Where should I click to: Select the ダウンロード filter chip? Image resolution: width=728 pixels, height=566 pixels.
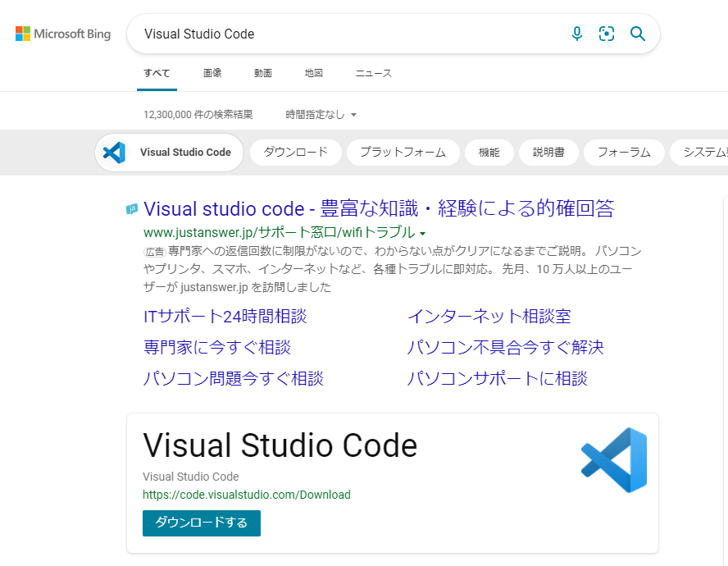296,153
